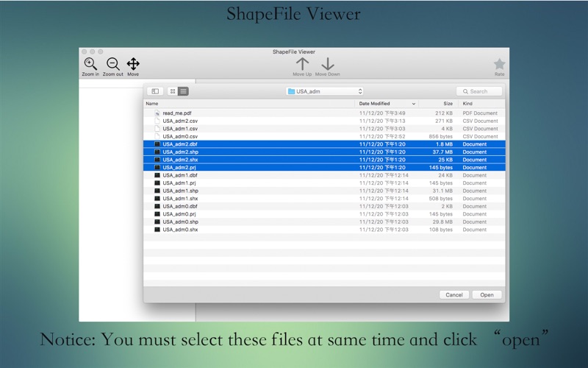The image size is (588, 368).
Task: Click the document icon beside USA_adm1.dbf
Action: (x=157, y=175)
